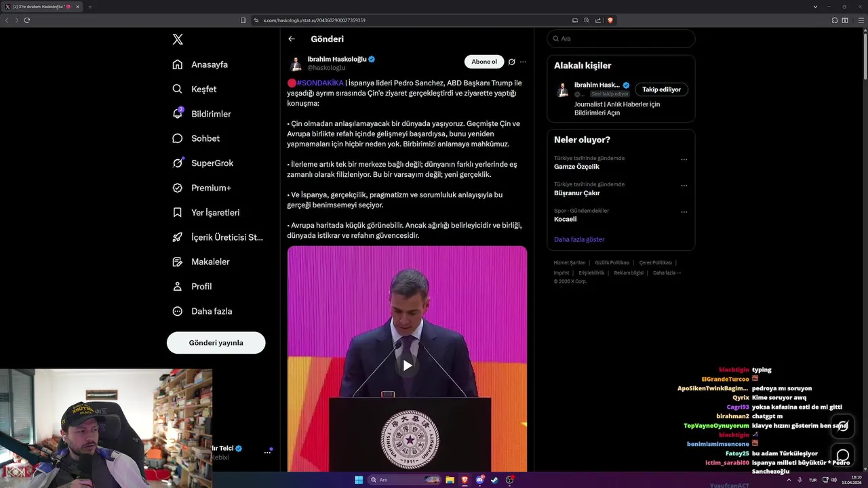Click İbrahim Haskoloğlu post avatar

[296, 63]
